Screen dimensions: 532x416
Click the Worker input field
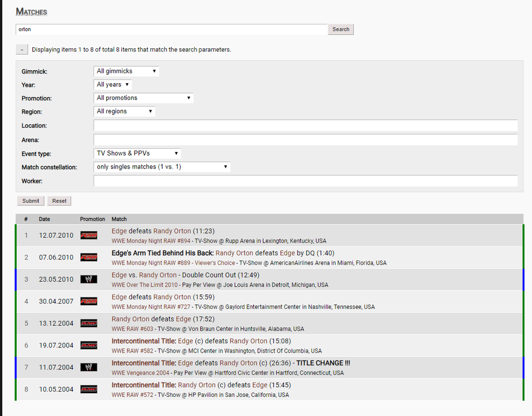[x=306, y=181]
